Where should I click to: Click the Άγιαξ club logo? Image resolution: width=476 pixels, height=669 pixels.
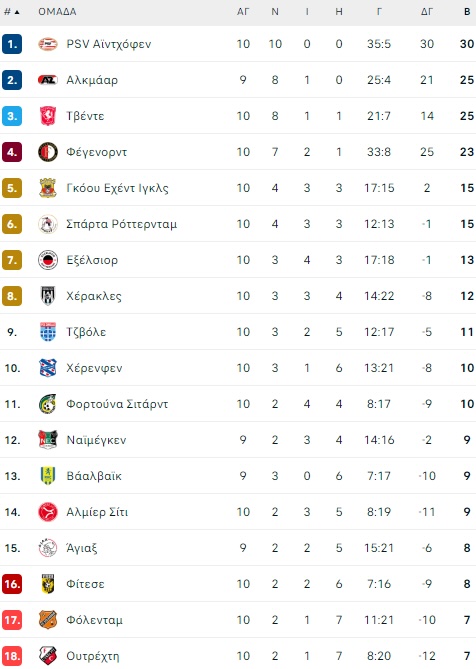click(48, 548)
